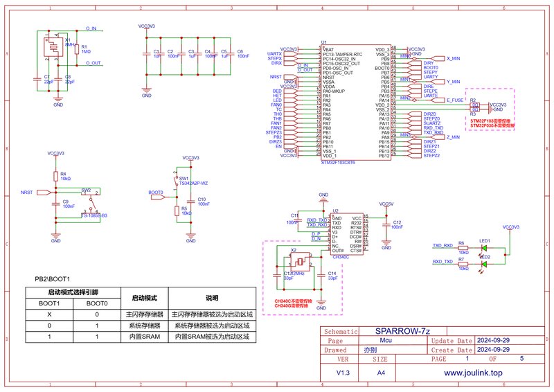This screenshot has height=392, width=554.
Task: Click the DIRZ3 net label
Action: click(x=276, y=142)
